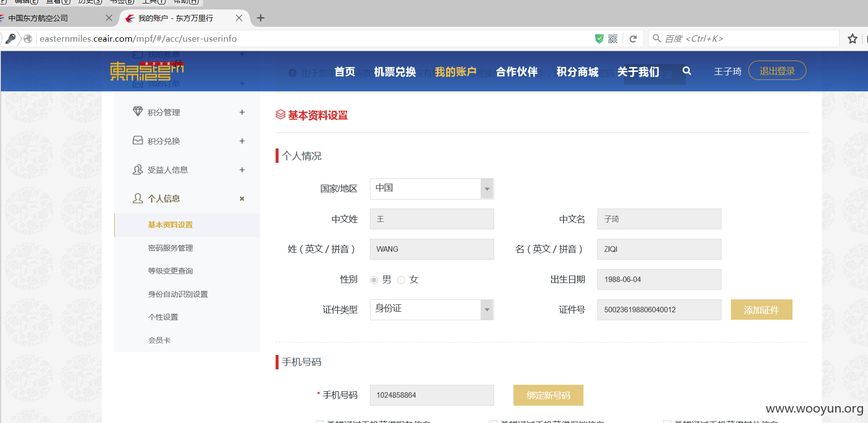Click the browser URL address bar
The height and width of the screenshot is (423, 868).
313,39
